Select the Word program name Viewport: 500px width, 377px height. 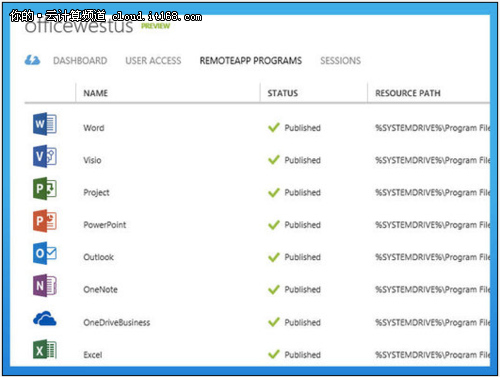pos(94,128)
